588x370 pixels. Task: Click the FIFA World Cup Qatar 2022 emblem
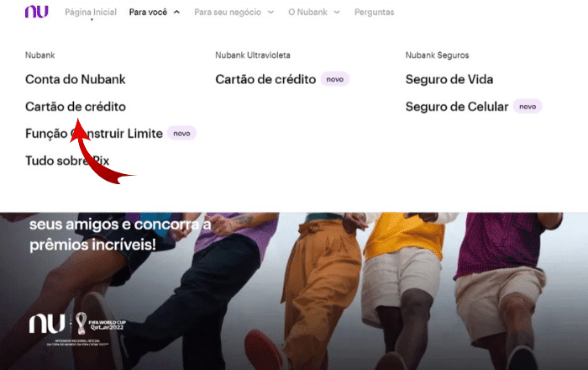coord(100,324)
